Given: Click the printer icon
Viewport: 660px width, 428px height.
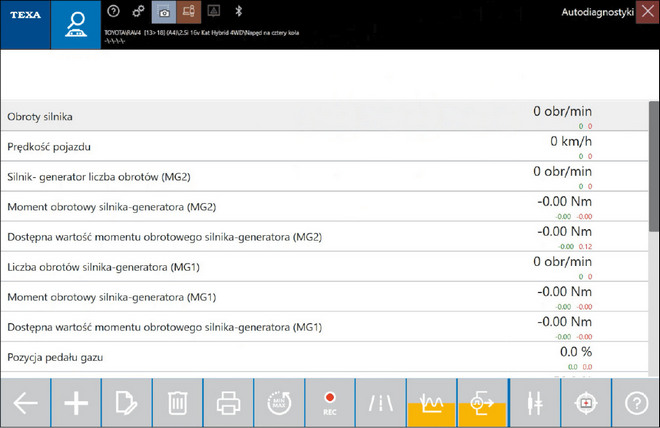Looking at the screenshot, I should pos(228,403).
